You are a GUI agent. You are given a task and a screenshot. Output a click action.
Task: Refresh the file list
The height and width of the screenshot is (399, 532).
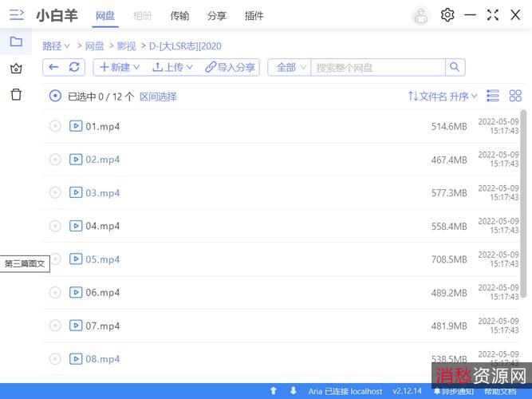pyautogui.click(x=74, y=67)
